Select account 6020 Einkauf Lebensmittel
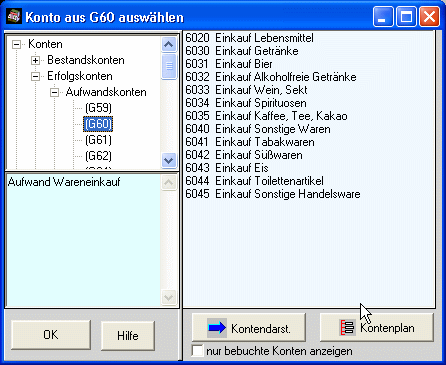This screenshot has height=365, width=446. 249,38
